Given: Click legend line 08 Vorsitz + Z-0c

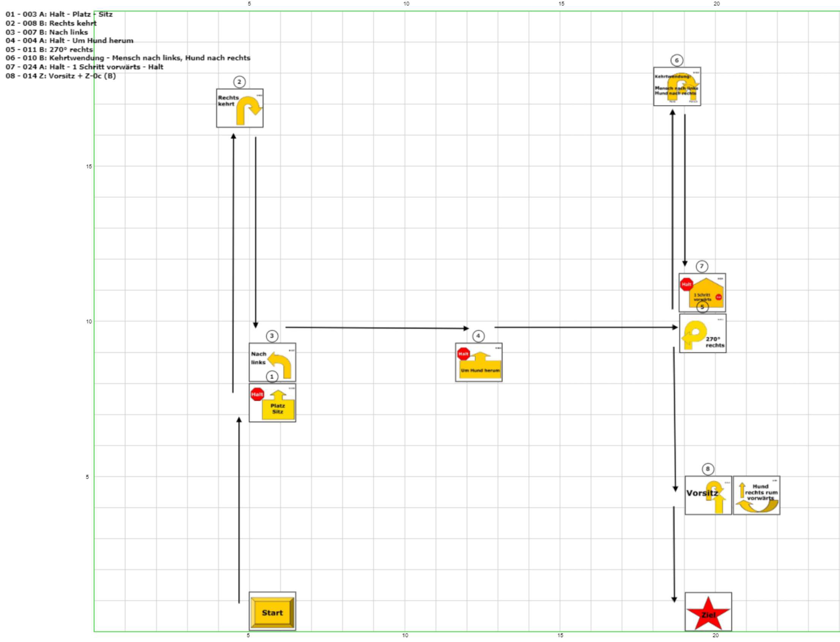Looking at the screenshot, I should pyautogui.click(x=61, y=76).
